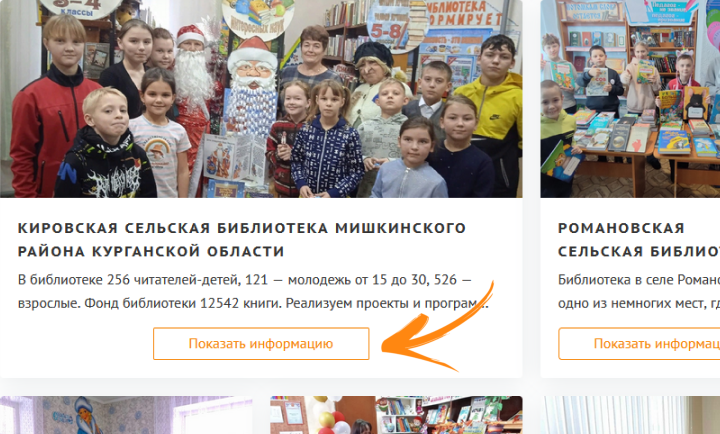
Task: Click the Кировская description about 256 читателей-детей
Action: tap(253, 291)
